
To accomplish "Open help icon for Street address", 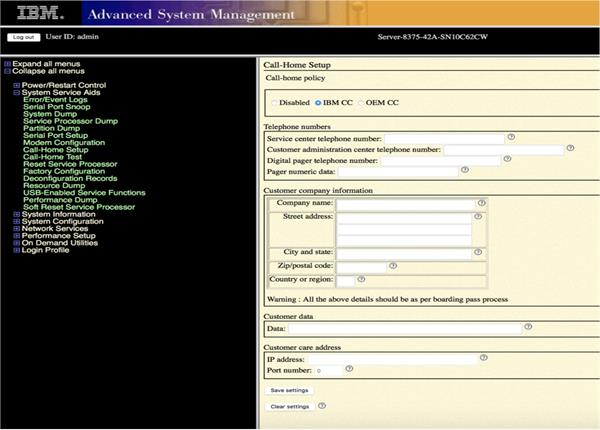I will [478, 217].
